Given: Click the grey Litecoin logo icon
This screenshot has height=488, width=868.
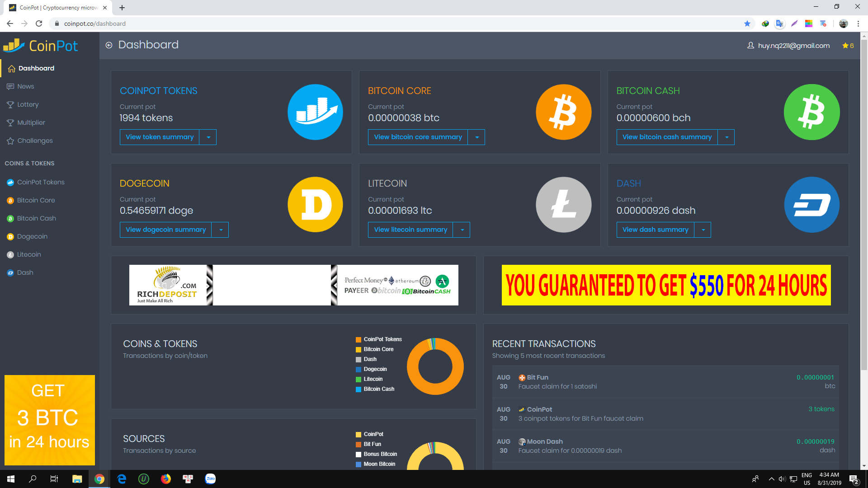Looking at the screenshot, I should [x=563, y=205].
